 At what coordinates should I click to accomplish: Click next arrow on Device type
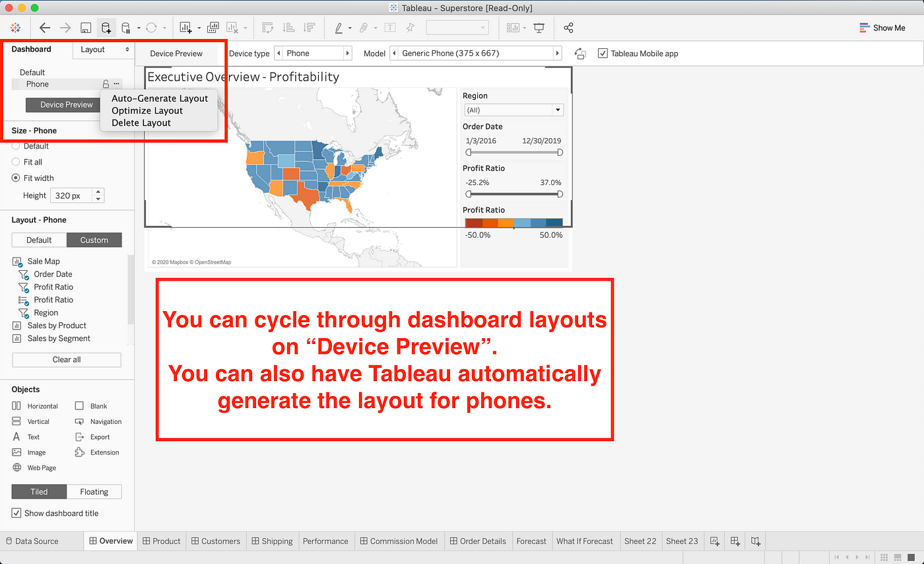point(347,53)
